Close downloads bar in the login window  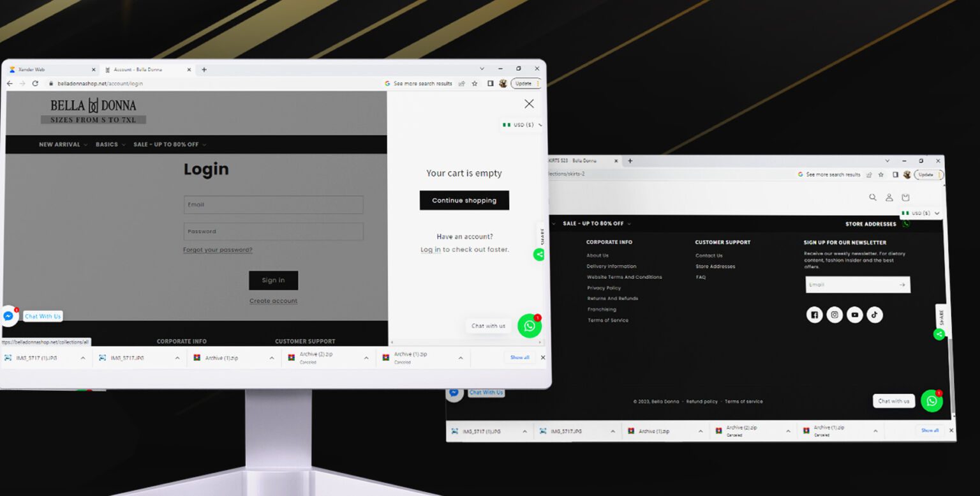(543, 357)
